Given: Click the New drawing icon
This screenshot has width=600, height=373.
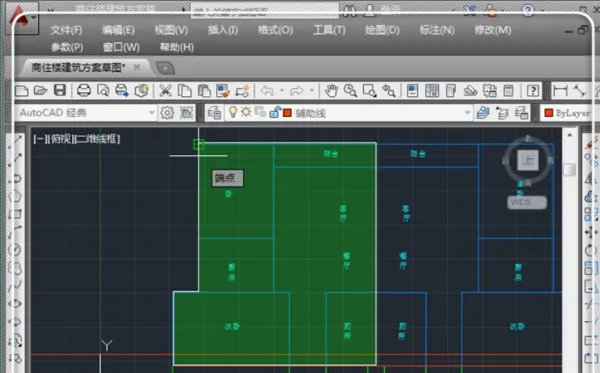Looking at the screenshot, I should coord(22,91).
